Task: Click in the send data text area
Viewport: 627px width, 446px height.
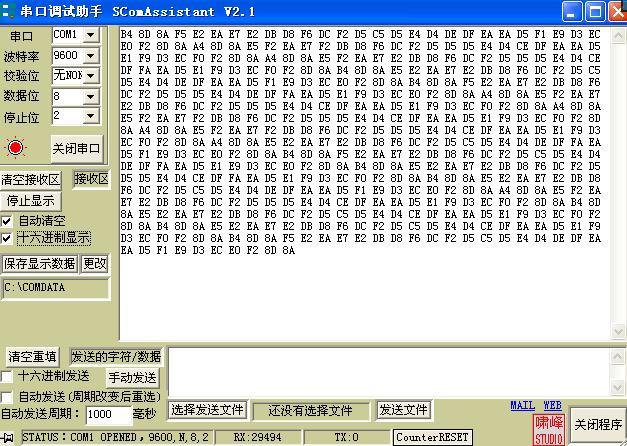Action: tap(389, 372)
